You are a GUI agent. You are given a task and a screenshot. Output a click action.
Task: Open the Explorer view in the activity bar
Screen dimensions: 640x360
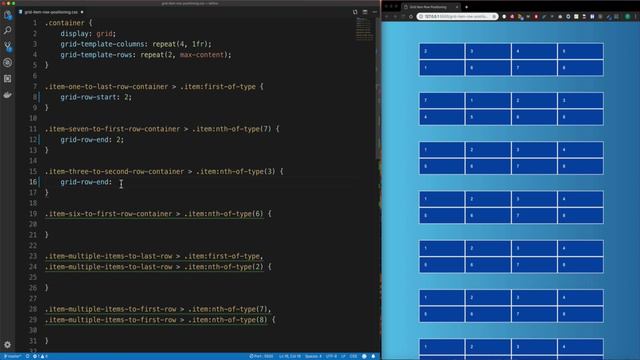click(7, 15)
